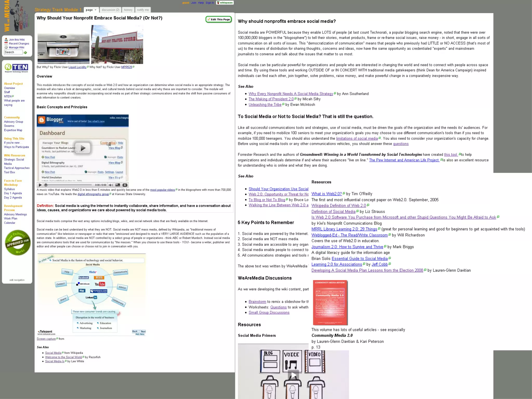
Task: Click the video player up-arrow menu icon
Action: coord(125,185)
